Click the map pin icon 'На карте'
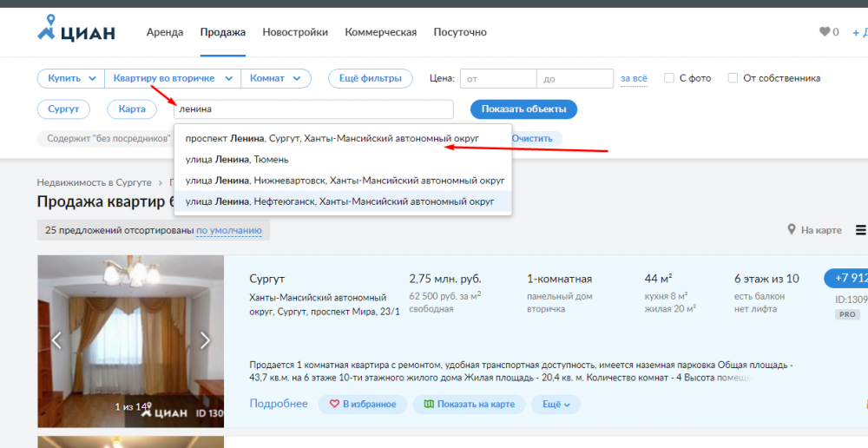Screen dimensions: 868x448 792,230
